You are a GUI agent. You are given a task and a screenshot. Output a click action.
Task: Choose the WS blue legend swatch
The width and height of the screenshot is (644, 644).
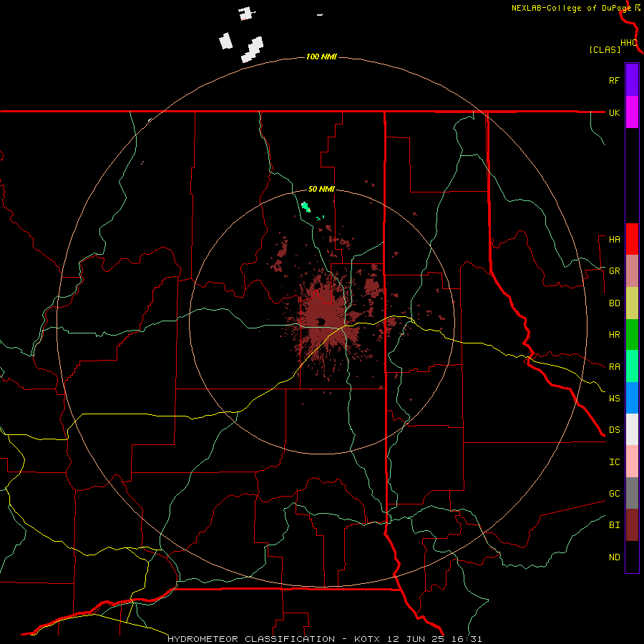click(632, 398)
